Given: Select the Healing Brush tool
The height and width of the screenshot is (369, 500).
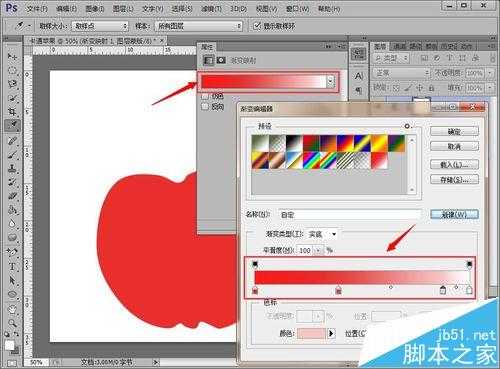Looking at the screenshot, I should 12,140.
